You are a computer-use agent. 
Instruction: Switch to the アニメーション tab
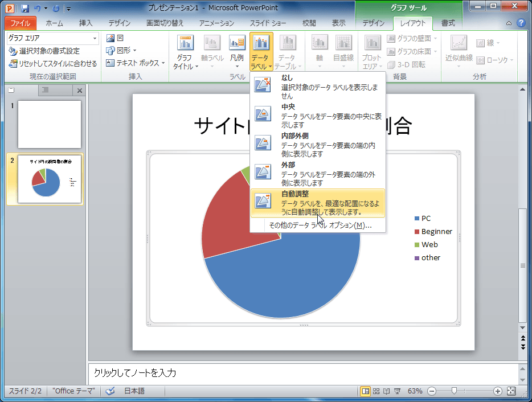216,23
